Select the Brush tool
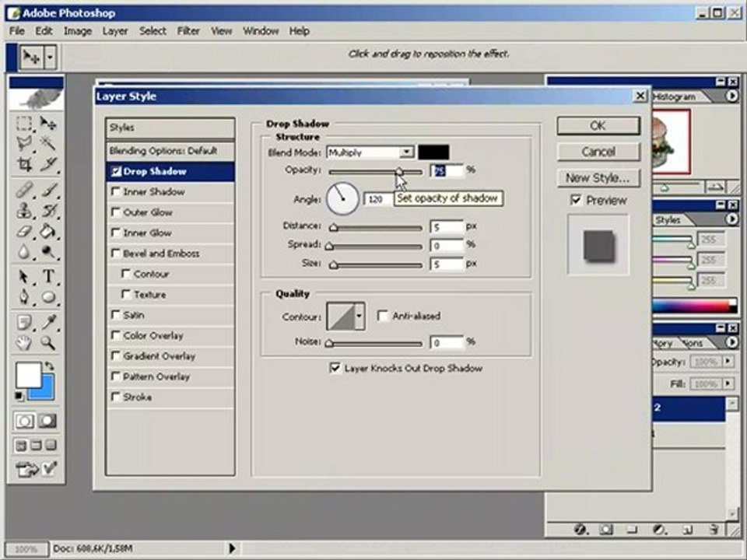This screenshot has height=560, width=747. point(48,189)
